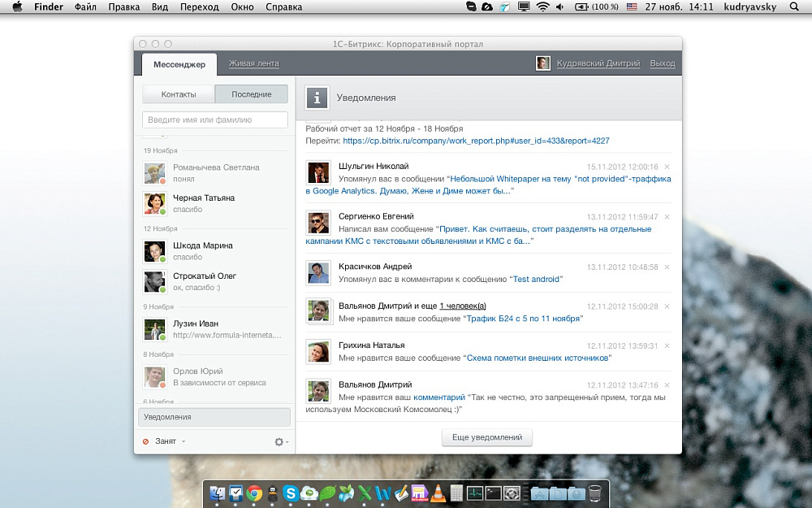Image resolution: width=812 pixels, height=508 pixels.
Task: Open chat with Романычева Светлана
Action: coord(214,173)
